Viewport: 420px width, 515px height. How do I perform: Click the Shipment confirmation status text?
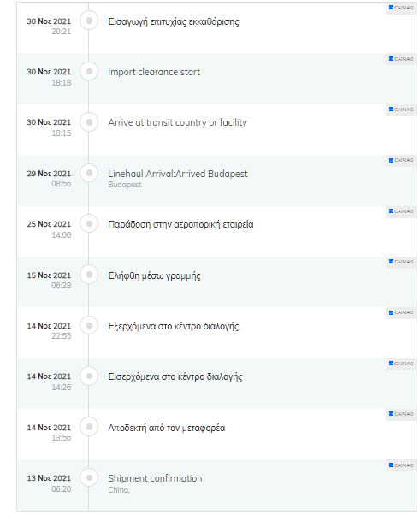tap(155, 478)
